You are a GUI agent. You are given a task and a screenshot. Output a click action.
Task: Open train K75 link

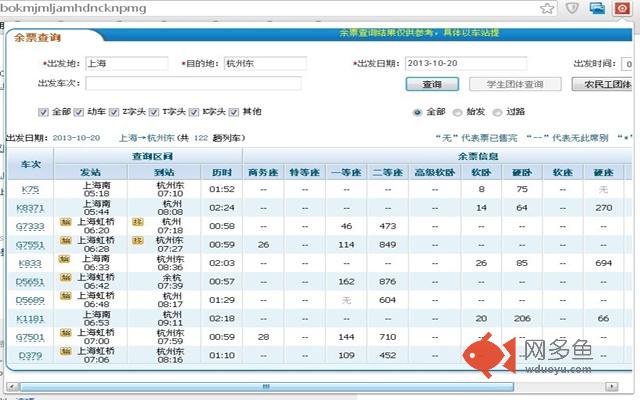point(31,189)
